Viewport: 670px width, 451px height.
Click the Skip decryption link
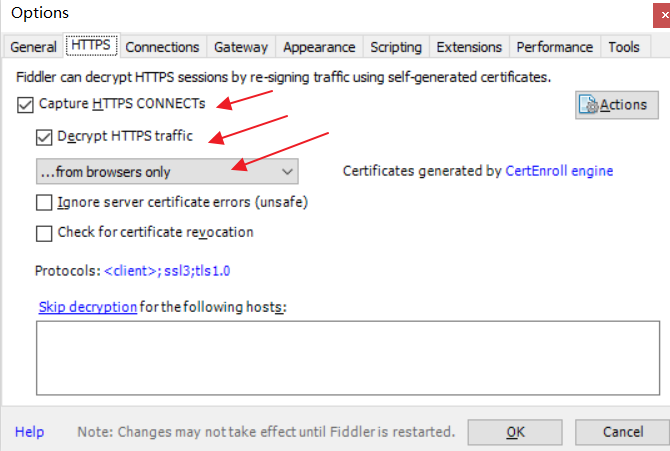tap(88, 307)
